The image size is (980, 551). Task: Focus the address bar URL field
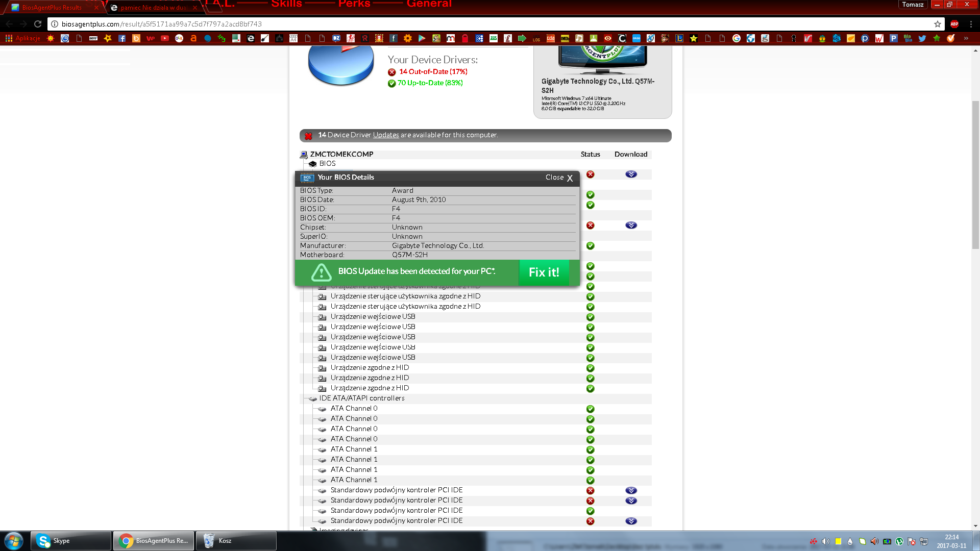495,24
